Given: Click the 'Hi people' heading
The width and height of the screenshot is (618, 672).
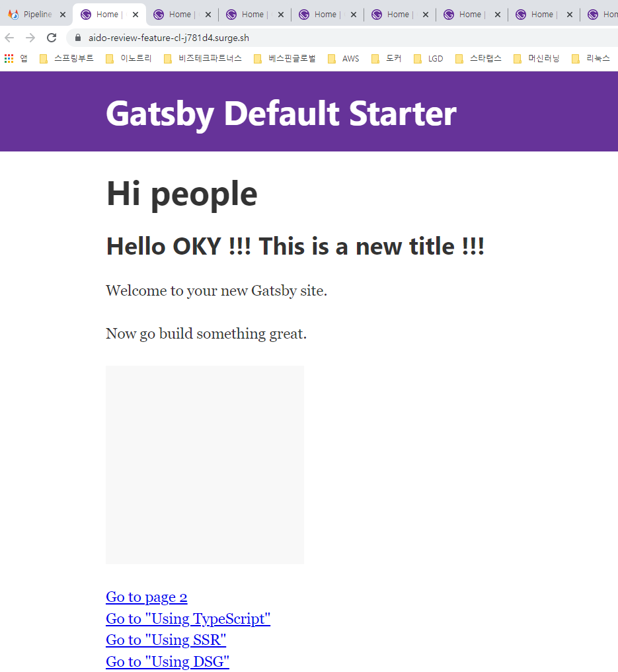Looking at the screenshot, I should pyautogui.click(x=182, y=194).
